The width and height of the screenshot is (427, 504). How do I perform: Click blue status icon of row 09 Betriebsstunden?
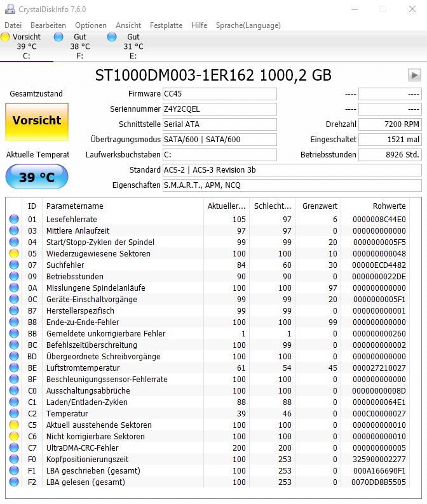click(14, 276)
